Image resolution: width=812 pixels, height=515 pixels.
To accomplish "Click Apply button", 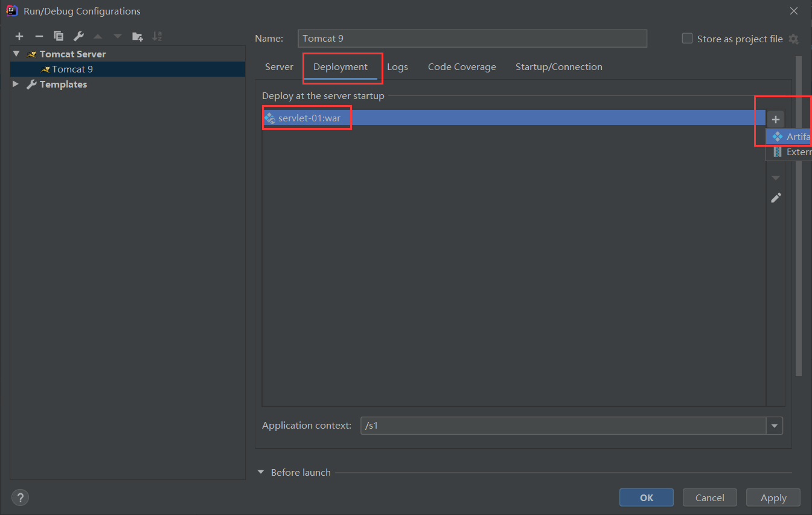I will click(x=773, y=497).
